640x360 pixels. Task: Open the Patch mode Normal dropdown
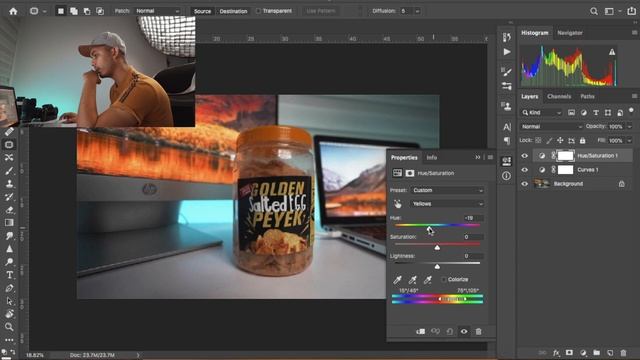(157, 11)
